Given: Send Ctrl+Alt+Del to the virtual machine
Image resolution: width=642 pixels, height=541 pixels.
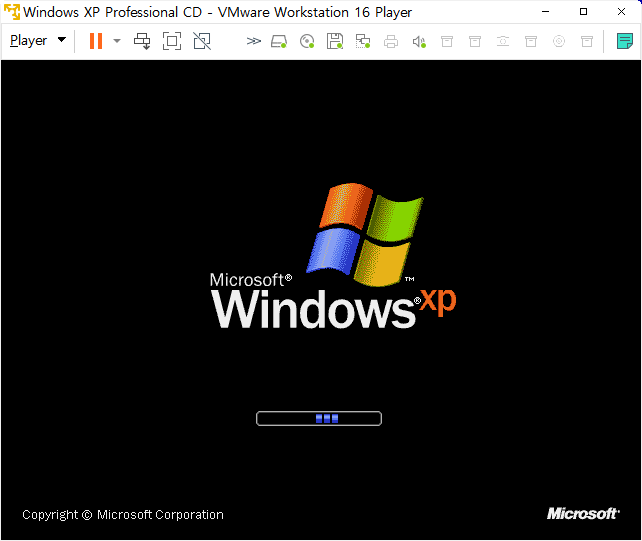Looking at the screenshot, I should click(x=142, y=41).
